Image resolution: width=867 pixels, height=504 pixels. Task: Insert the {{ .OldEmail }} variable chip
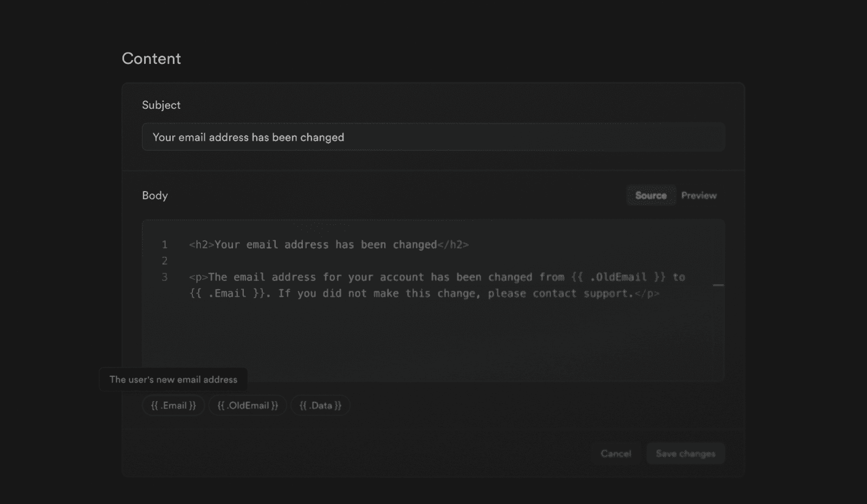[247, 405]
